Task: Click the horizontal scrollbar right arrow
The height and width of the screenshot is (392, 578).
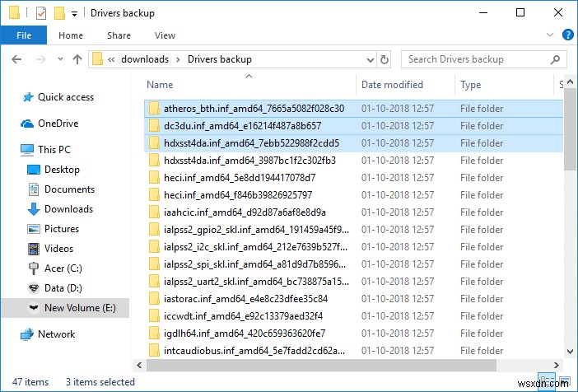Action: click(557, 365)
